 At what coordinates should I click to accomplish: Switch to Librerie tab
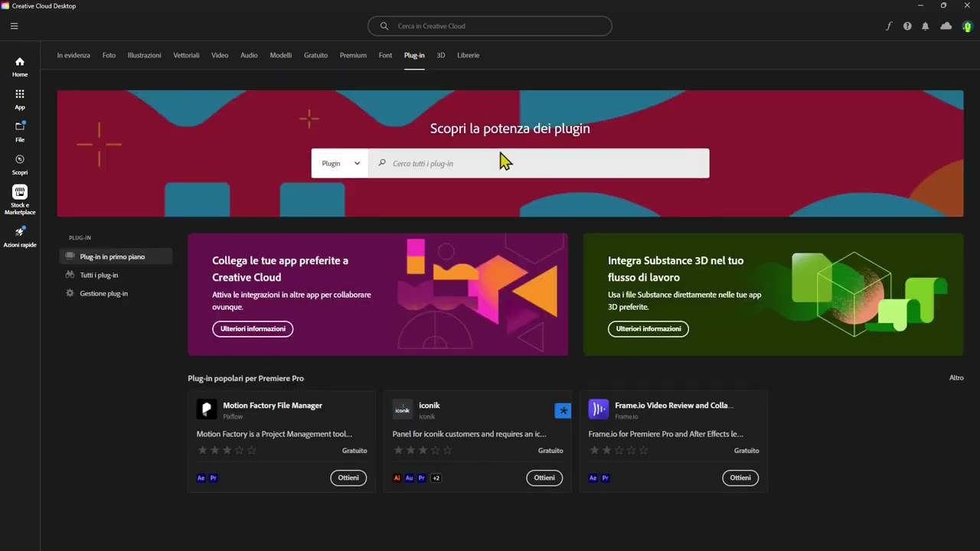coord(469,55)
